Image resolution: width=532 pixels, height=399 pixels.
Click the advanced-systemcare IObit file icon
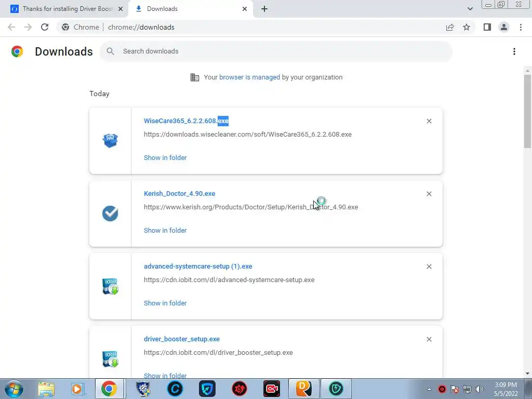(x=110, y=286)
